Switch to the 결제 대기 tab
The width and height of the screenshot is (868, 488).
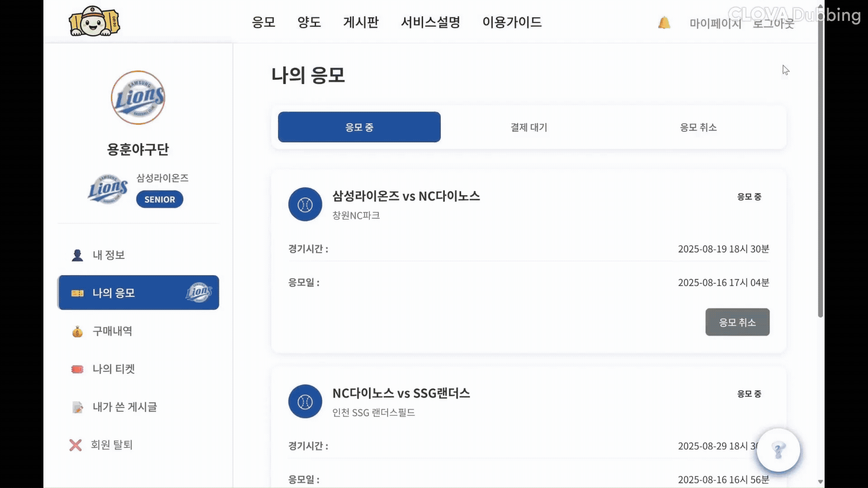pos(528,127)
